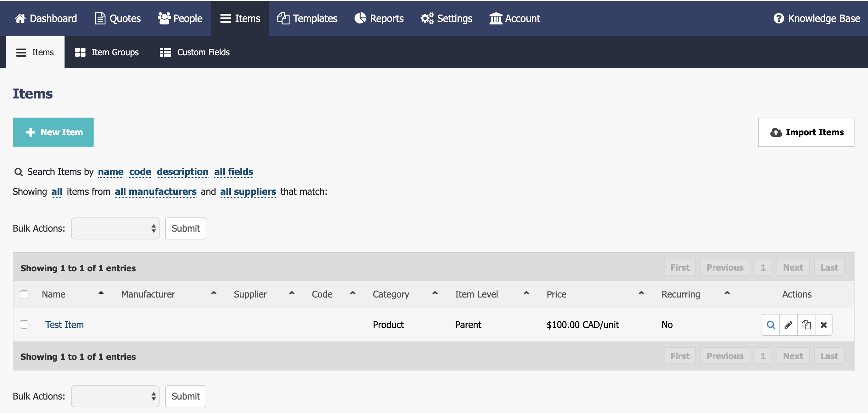Click the search magnifier icon beside Search Items
Viewport: 868px width, 413px height.
(18, 172)
